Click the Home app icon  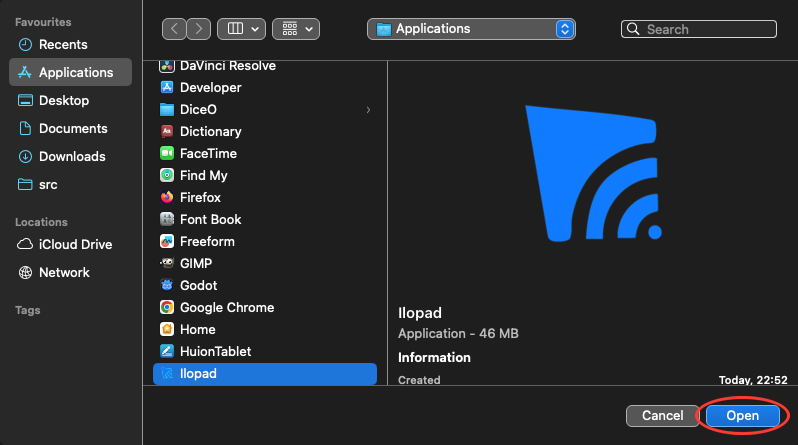167,329
